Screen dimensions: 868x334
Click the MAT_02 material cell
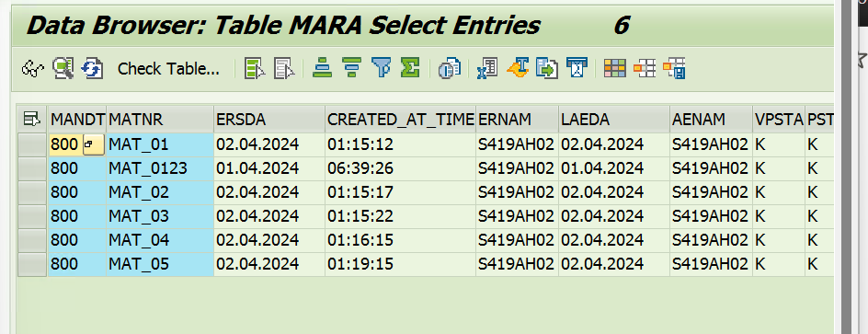coord(160,192)
